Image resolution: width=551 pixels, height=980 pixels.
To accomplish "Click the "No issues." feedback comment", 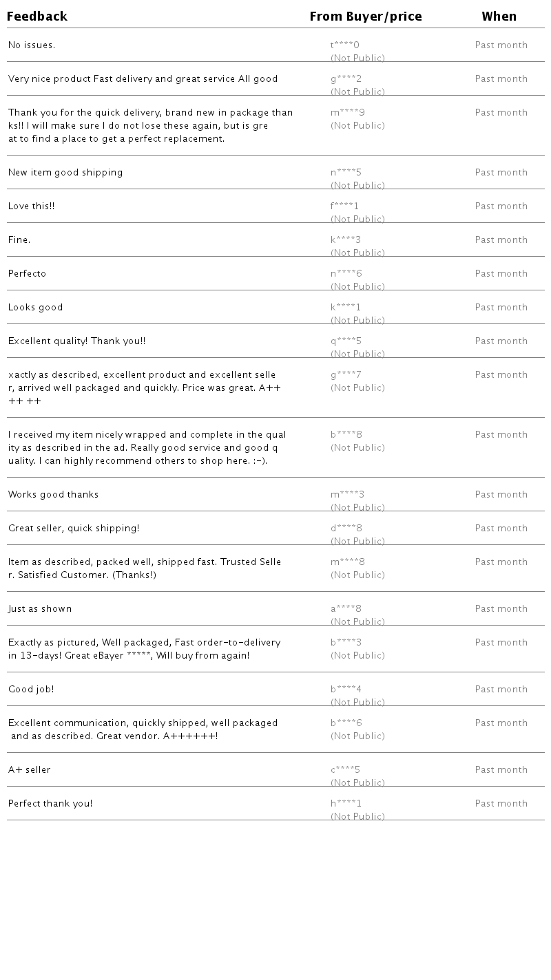I will pyautogui.click(x=32, y=45).
